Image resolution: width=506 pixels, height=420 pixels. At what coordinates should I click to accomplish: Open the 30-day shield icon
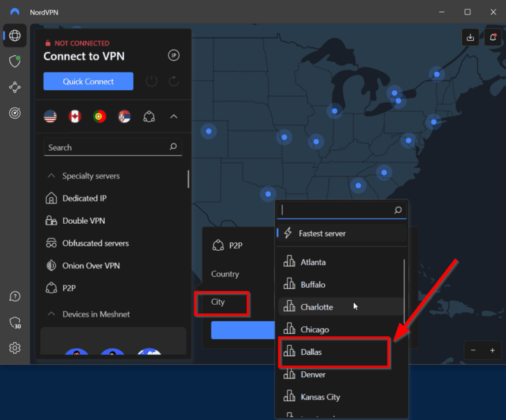coord(15,323)
